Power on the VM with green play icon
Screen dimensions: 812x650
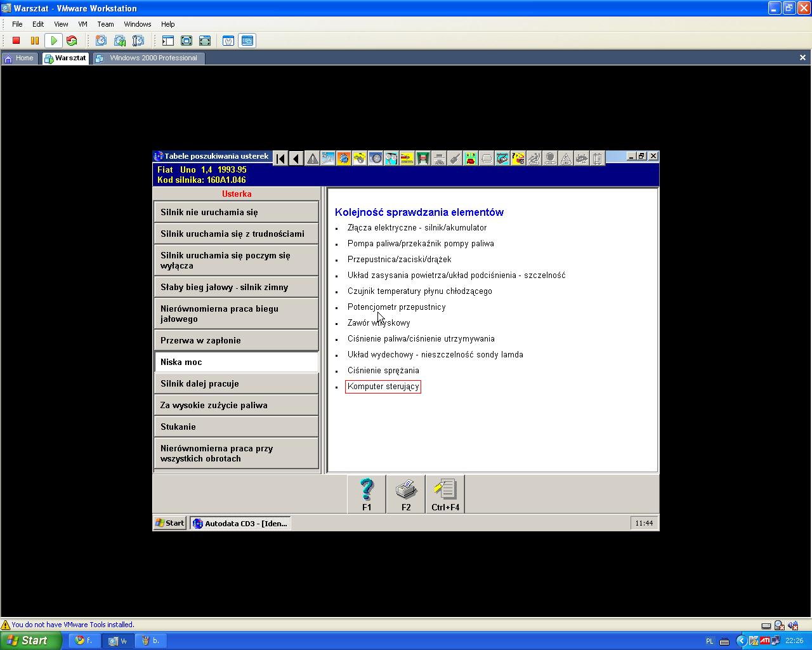click(54, 41)
